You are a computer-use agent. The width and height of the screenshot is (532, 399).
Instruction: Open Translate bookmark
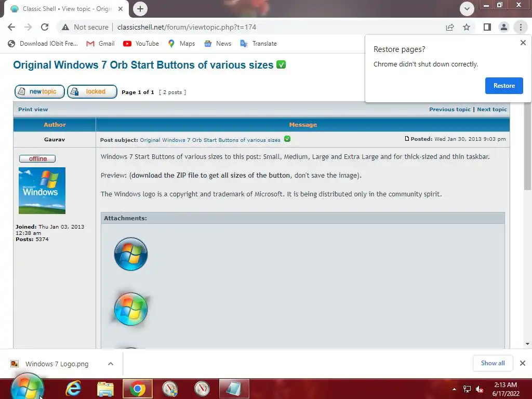pos(258,44)
